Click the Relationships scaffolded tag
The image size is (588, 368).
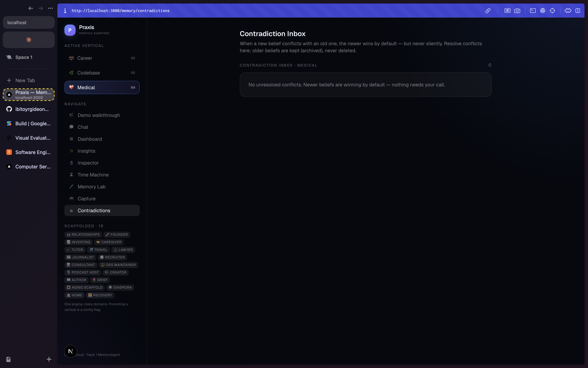tap(83, 235)
